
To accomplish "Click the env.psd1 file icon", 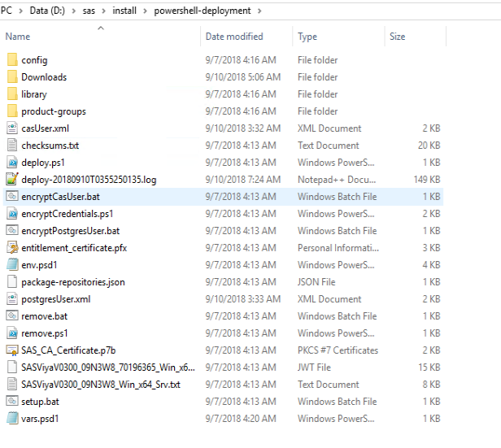I will [12, 265].
